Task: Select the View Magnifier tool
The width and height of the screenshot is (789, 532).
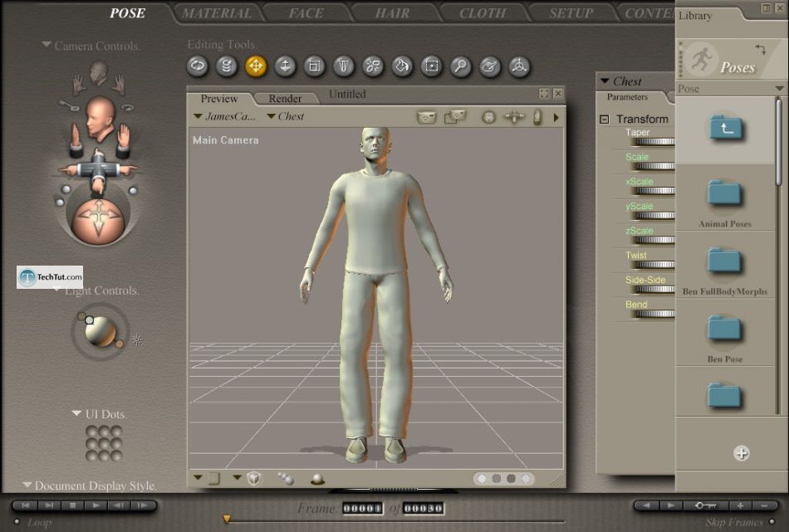Action: pos(460,66)
